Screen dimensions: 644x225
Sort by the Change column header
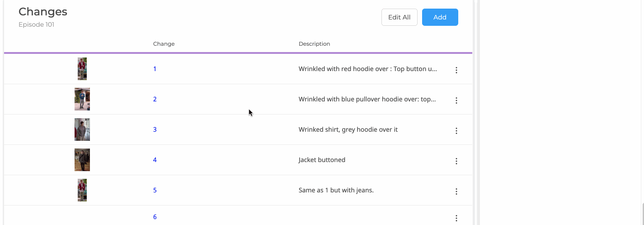coord(164,44)
